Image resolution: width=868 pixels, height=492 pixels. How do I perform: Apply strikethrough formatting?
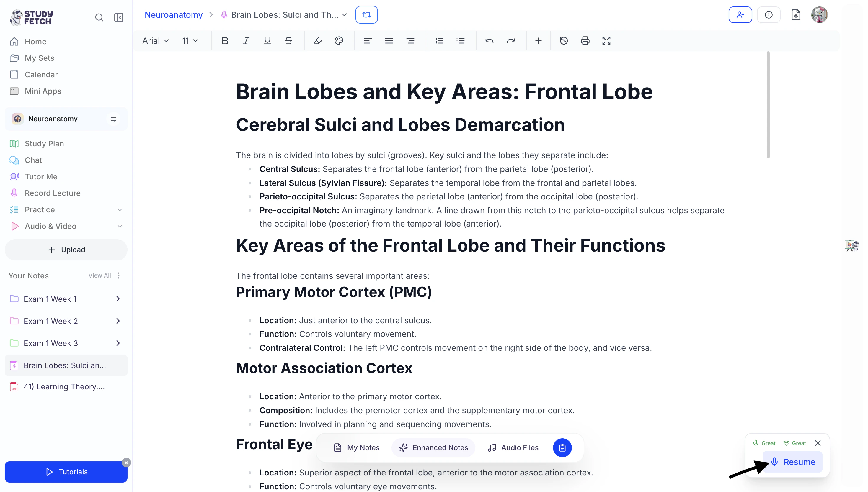tap(288, 41)
